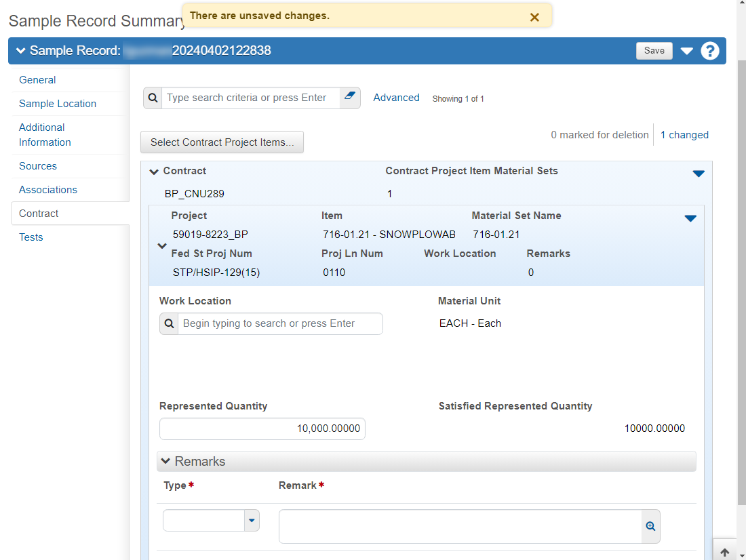Click the Represented Quantity input field
Viewport: 746px width, 560px height.
tap(262, 428)
